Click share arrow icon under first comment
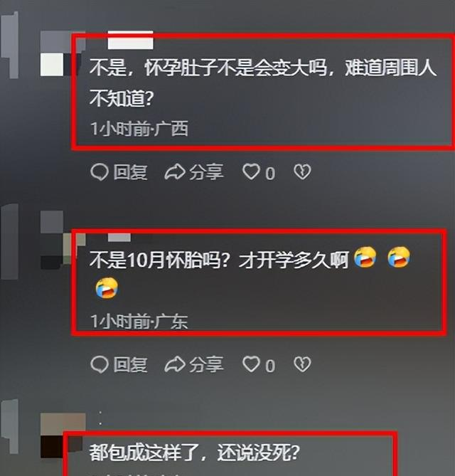Image resolution: width=455 pixels, height=476 pixels. 175,172
